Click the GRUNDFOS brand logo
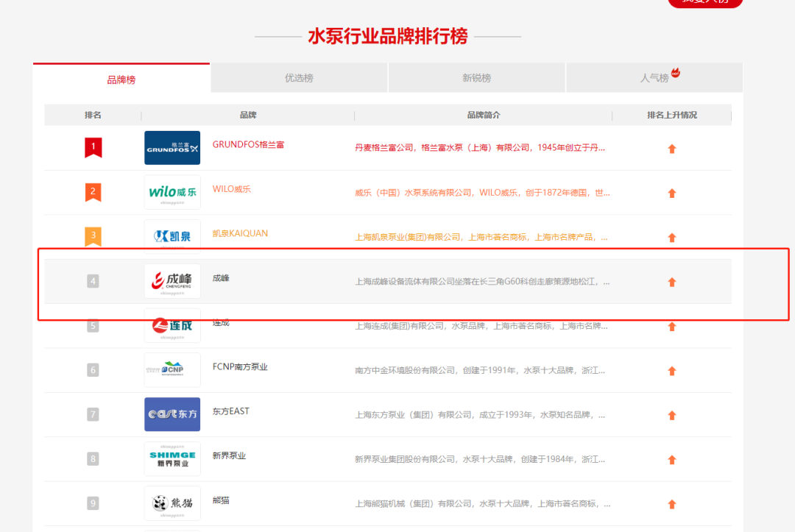 click(172, 148)
